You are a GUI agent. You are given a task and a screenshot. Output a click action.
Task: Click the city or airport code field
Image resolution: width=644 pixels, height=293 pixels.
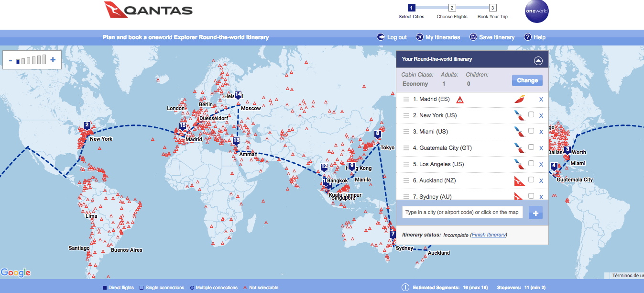(463, 213)
